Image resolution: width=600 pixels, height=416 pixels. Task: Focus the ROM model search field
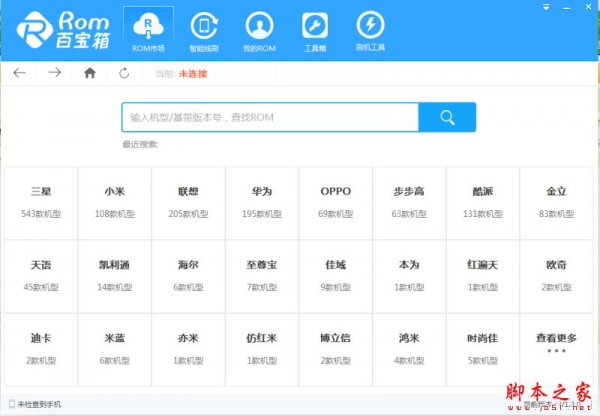pyautogui.click(x=270, y=117)
